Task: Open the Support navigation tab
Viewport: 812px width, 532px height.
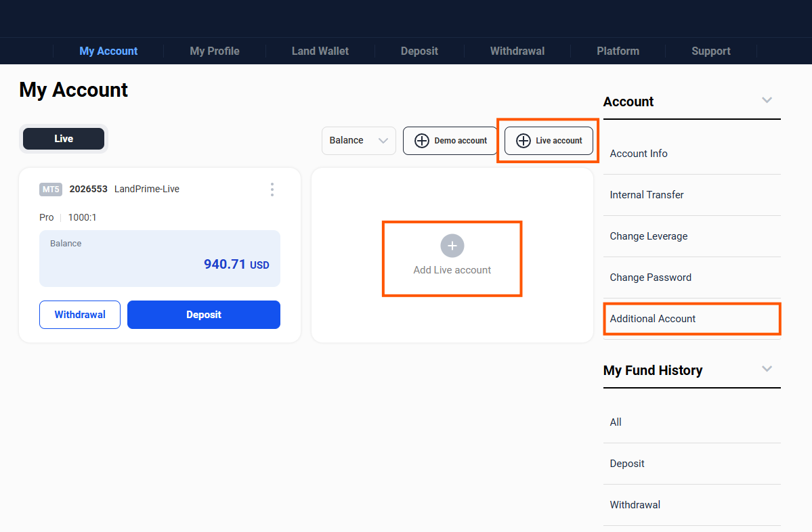Action: pyautogui.click(x=710, y=51)
